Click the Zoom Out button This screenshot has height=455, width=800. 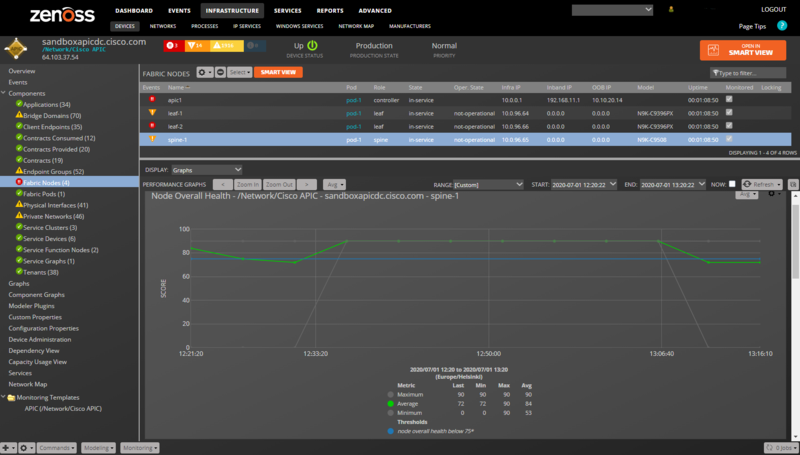coord(279,185)
